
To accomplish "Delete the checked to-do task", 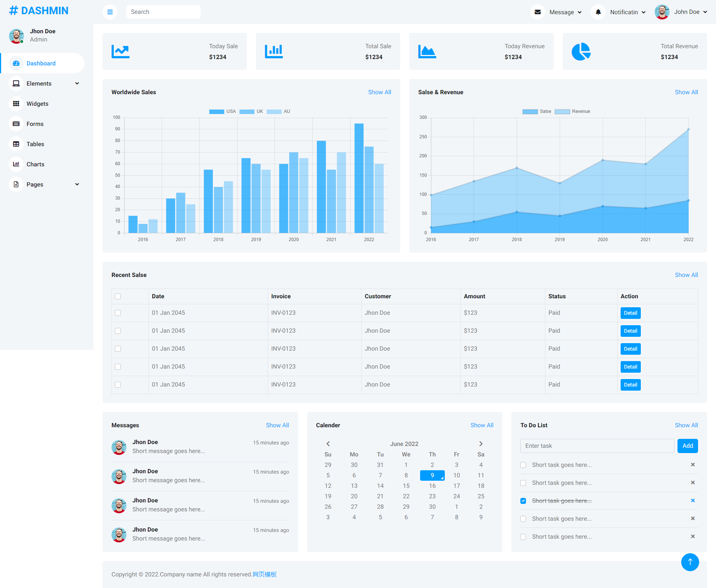I will click(692, 501).
